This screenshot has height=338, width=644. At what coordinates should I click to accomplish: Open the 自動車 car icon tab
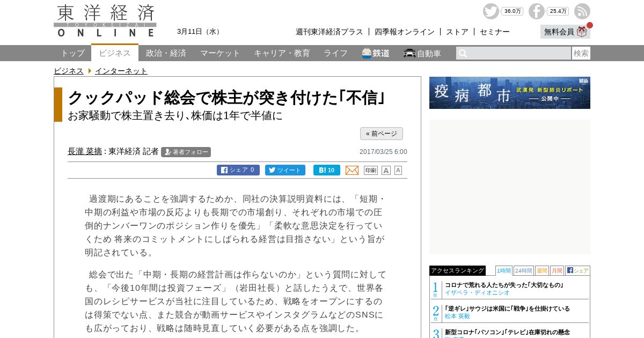pos(422,53)
